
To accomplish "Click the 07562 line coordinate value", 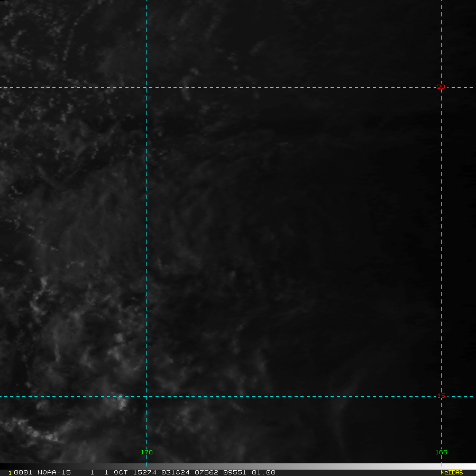I will (206, 472).
